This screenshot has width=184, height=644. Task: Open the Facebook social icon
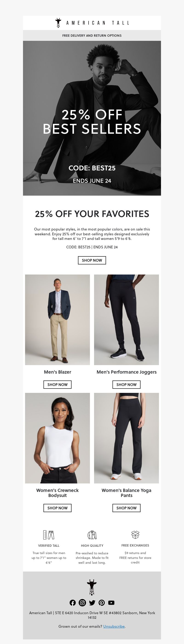pyautogui.click(x=73, y=603)
